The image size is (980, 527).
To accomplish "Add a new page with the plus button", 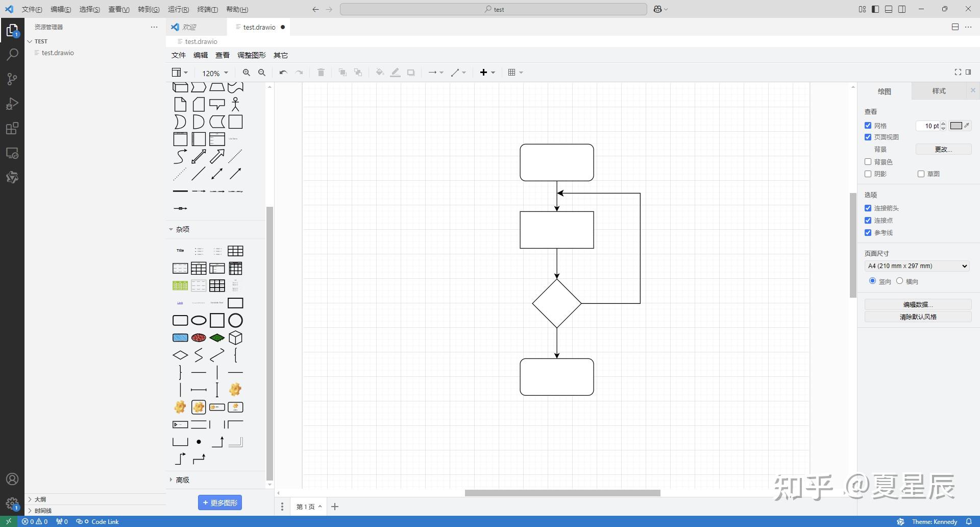I will tap(335, 506).
